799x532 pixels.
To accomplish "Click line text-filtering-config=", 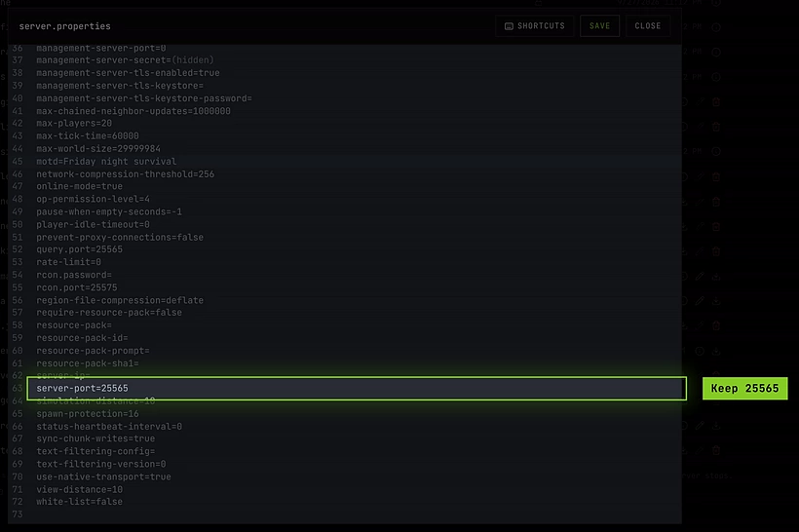I will 95,451.
